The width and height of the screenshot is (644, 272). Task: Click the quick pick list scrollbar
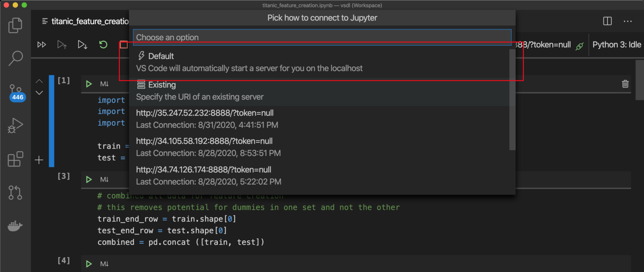point(512,99)
